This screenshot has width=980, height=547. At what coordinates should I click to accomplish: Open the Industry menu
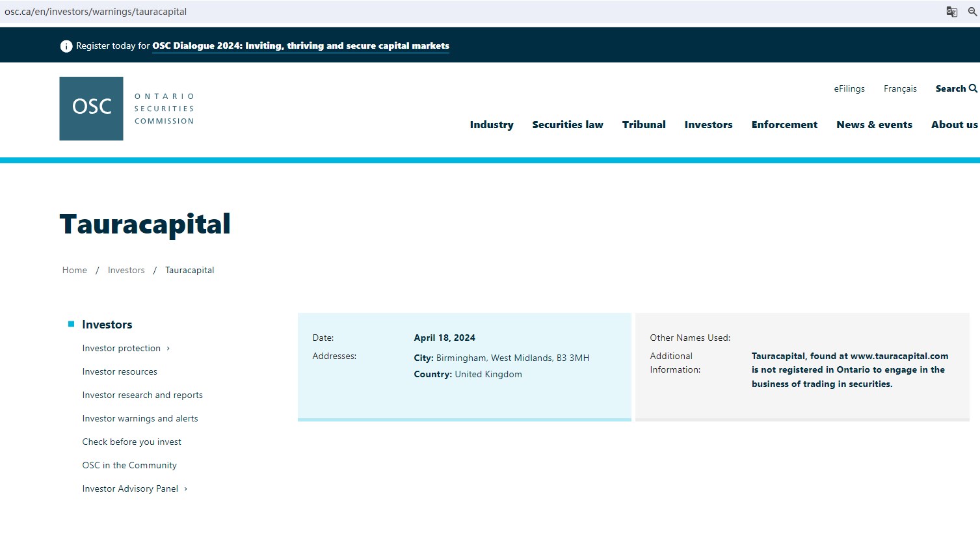[491, 125]
